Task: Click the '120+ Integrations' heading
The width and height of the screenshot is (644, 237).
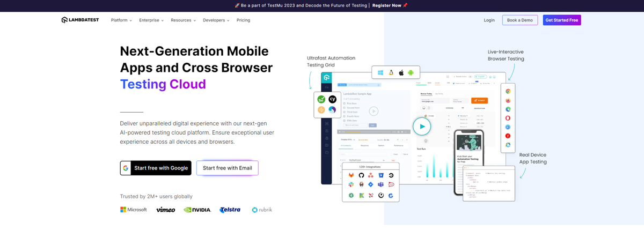Action: tap(371, 167)
